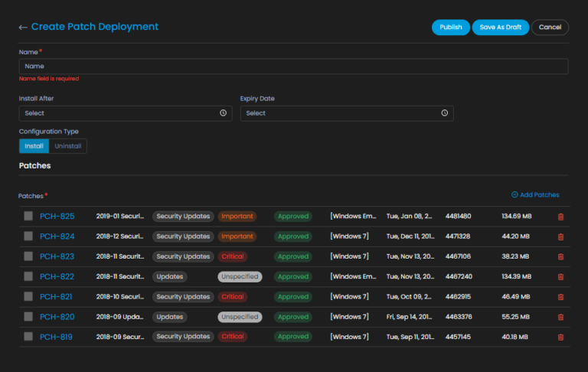Open the Expiry Date picker field
588x372 pixels.
point(346,113)
